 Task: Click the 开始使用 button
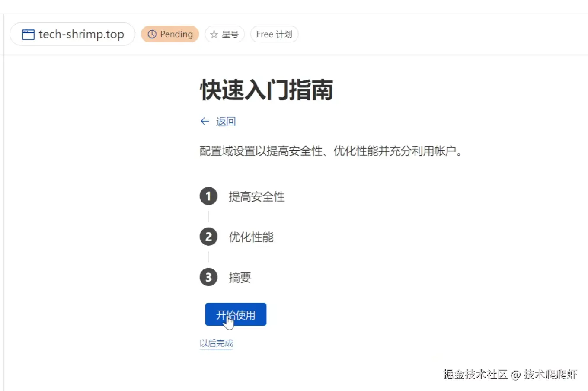coord(236,314)
